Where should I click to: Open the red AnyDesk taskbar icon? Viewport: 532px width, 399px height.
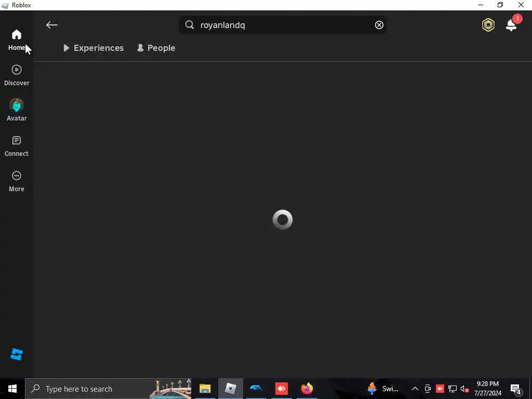(281, 389)
